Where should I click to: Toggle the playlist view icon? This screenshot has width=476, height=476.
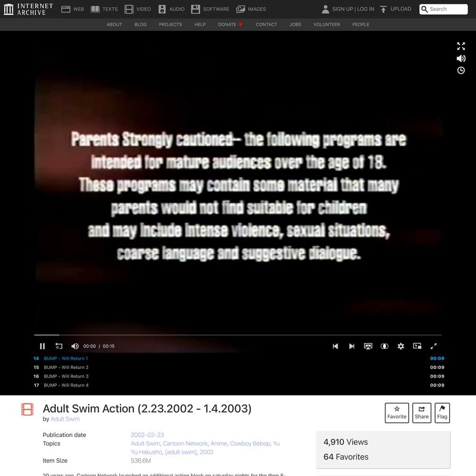point(417,346)
